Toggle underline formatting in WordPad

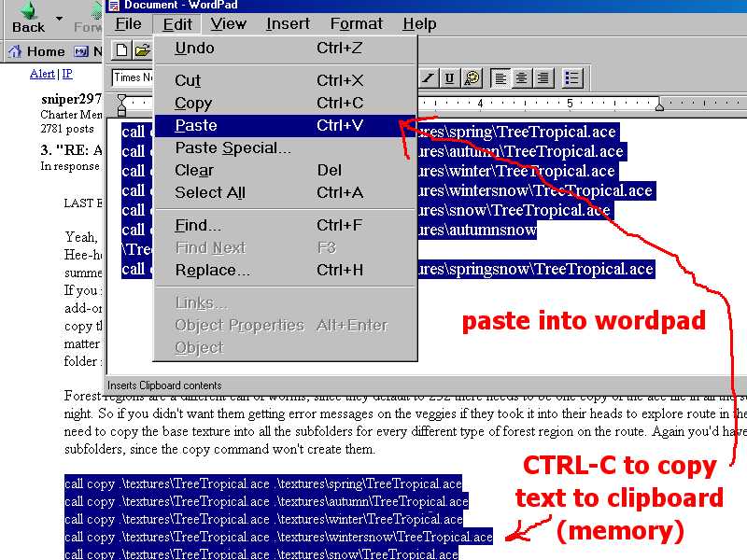[449, 78]
